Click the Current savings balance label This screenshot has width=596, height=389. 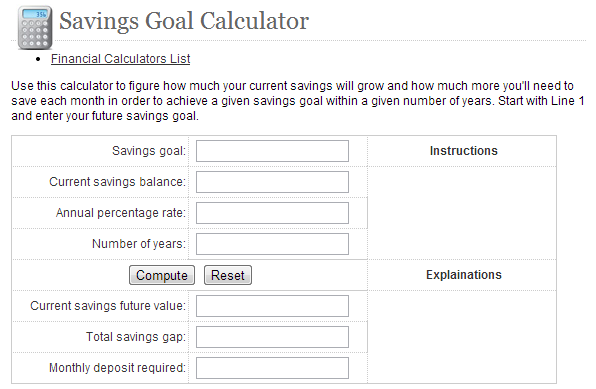click(x=117, y=182)
